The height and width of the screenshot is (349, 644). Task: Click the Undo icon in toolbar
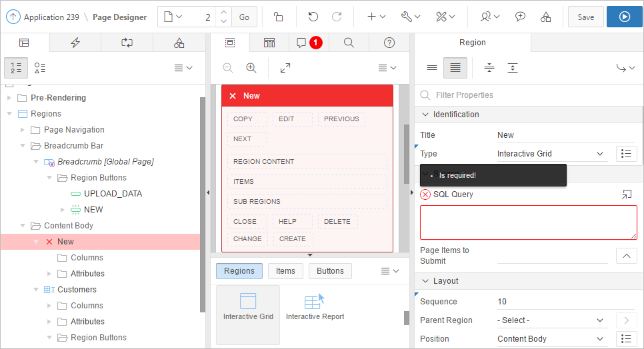[x=313, y=17]
